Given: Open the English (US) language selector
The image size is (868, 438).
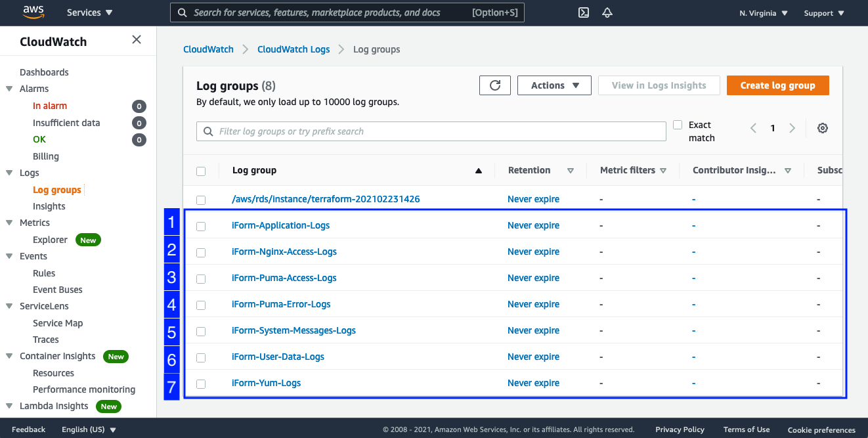Looking at the screenshot, I should pos(89,429).
